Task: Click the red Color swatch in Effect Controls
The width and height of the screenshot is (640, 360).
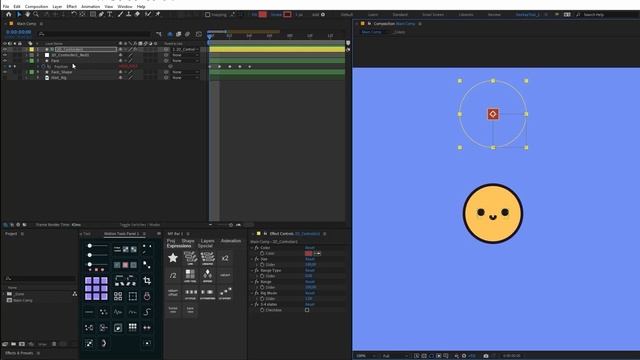Action: pyautogui.click(x=309, y=253)
